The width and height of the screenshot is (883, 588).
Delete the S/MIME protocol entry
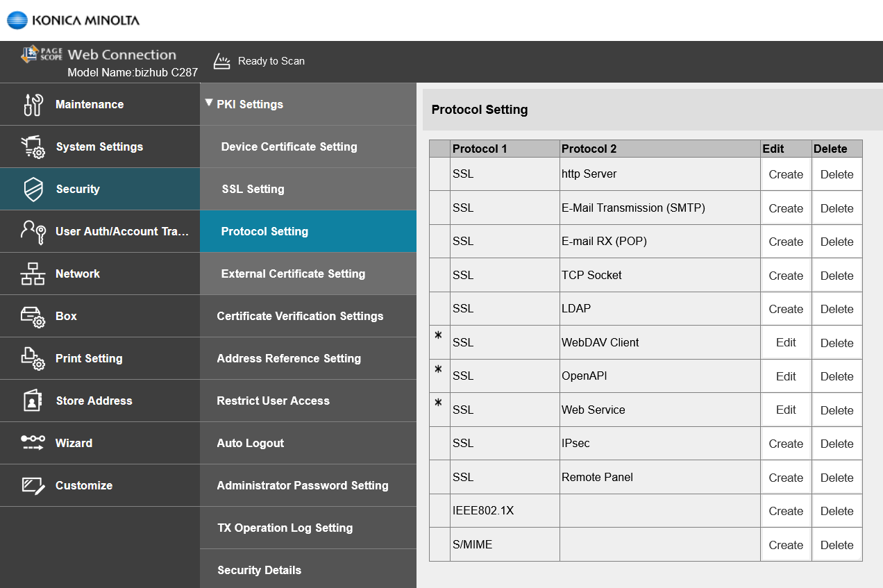click(836, 544)
